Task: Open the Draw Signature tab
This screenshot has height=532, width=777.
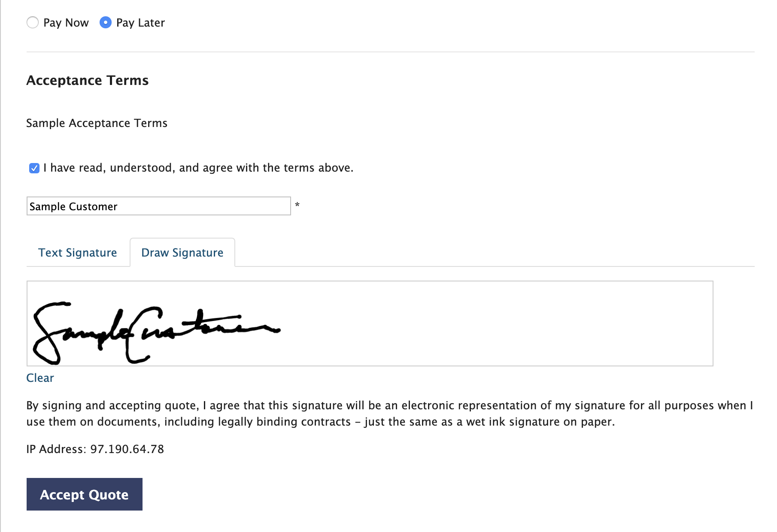Action: [x=182, y=253]
